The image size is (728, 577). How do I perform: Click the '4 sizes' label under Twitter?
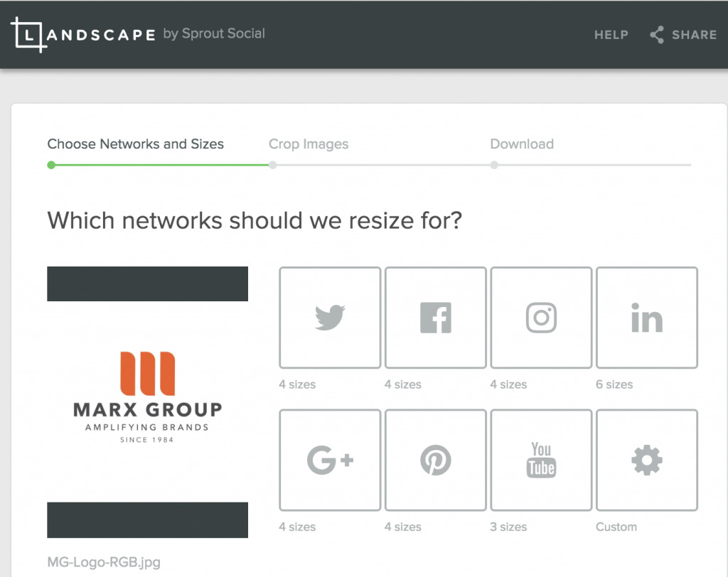297,384
